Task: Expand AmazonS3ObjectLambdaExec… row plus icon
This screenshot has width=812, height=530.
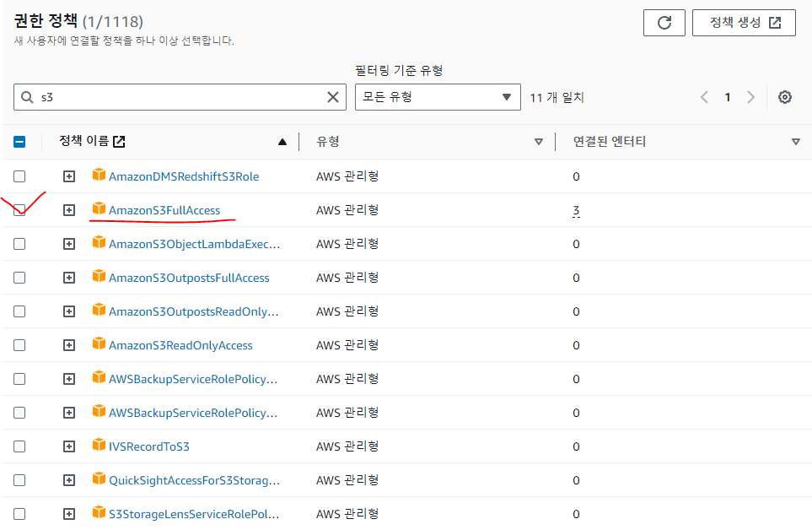Action: coord(69,244)
